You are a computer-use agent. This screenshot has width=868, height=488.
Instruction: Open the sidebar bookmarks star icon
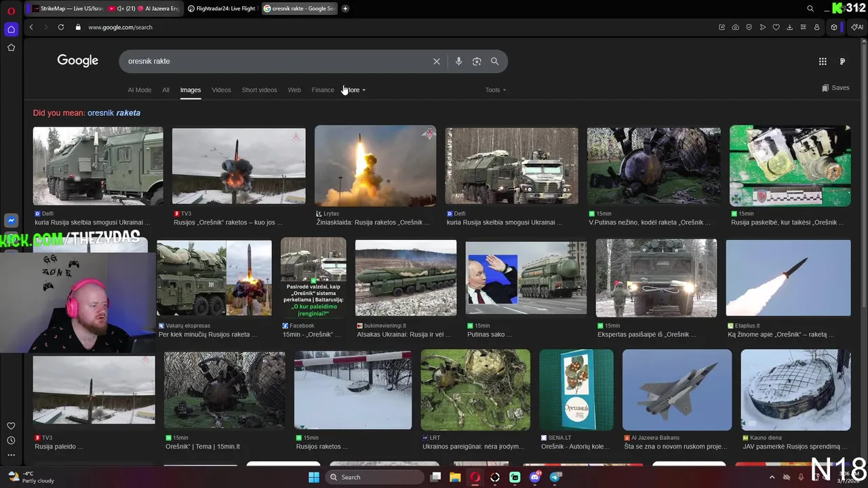[x=11, y=47]
